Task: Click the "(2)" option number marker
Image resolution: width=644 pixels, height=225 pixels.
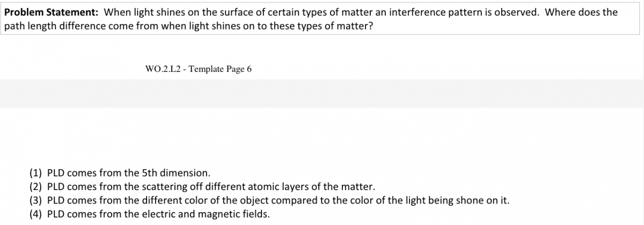Action: (36, 187)
